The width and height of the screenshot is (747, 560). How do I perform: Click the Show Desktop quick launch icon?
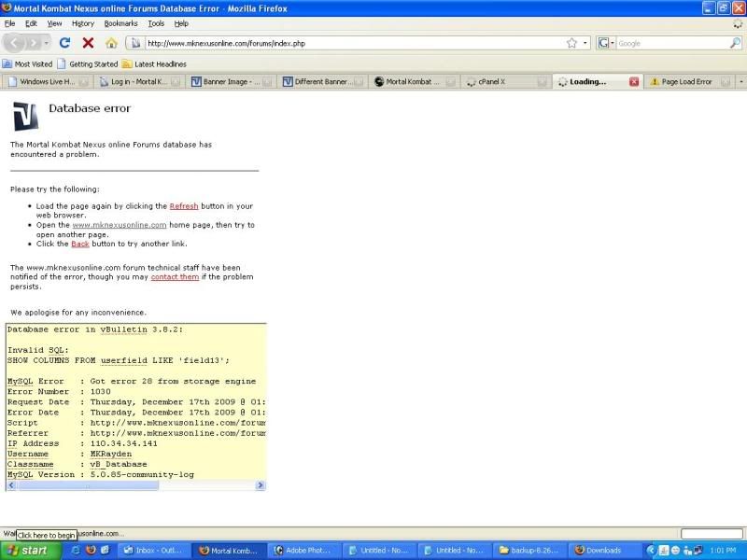point(106,550)
